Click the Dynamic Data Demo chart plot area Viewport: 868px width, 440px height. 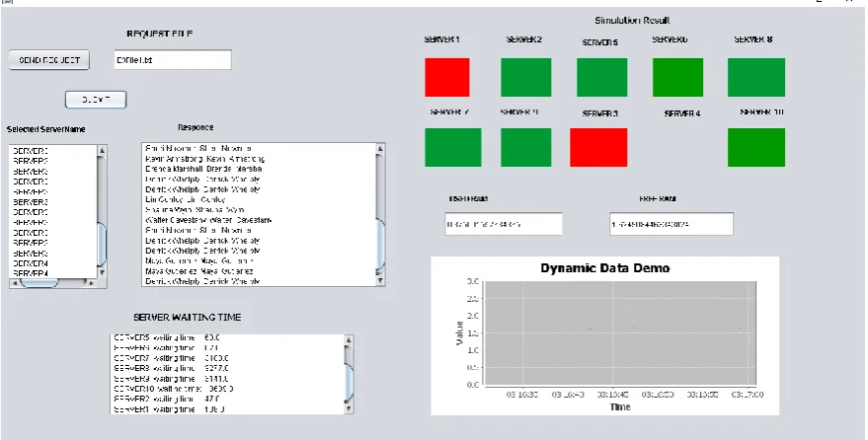click(619, 332)
